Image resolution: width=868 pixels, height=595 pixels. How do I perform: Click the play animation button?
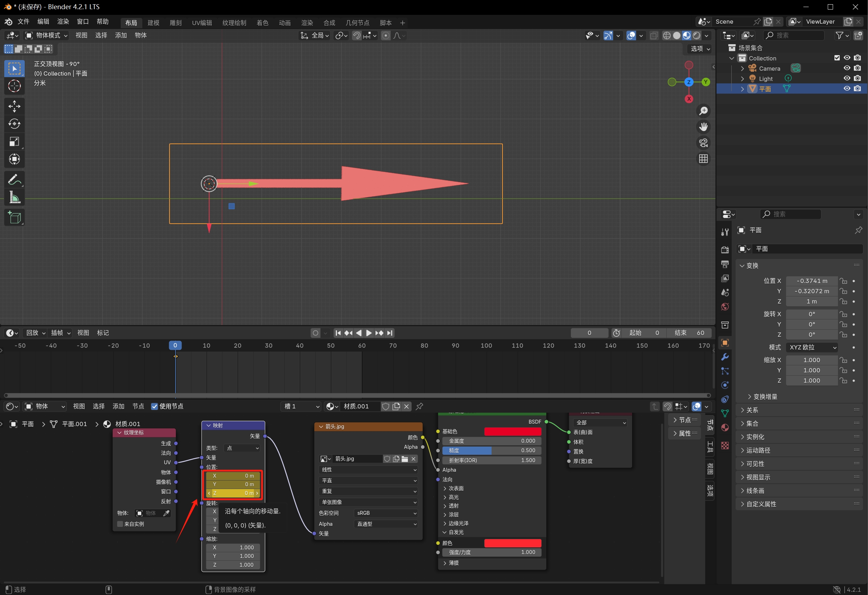point(369,333)
